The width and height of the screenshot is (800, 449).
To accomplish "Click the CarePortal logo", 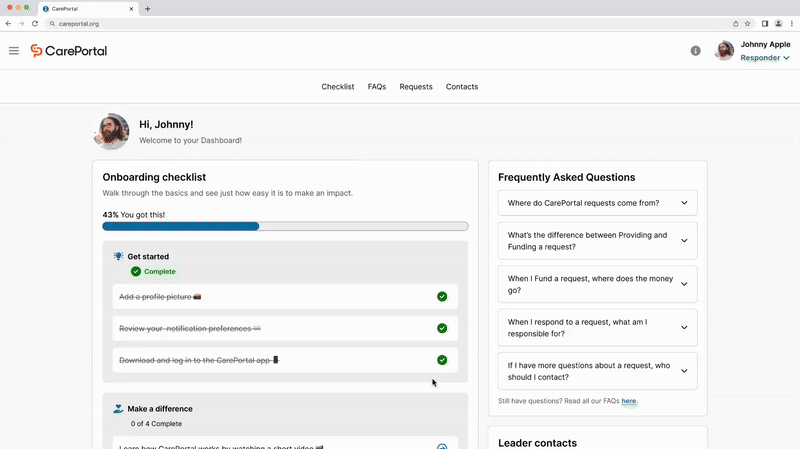I will point(68,51).
